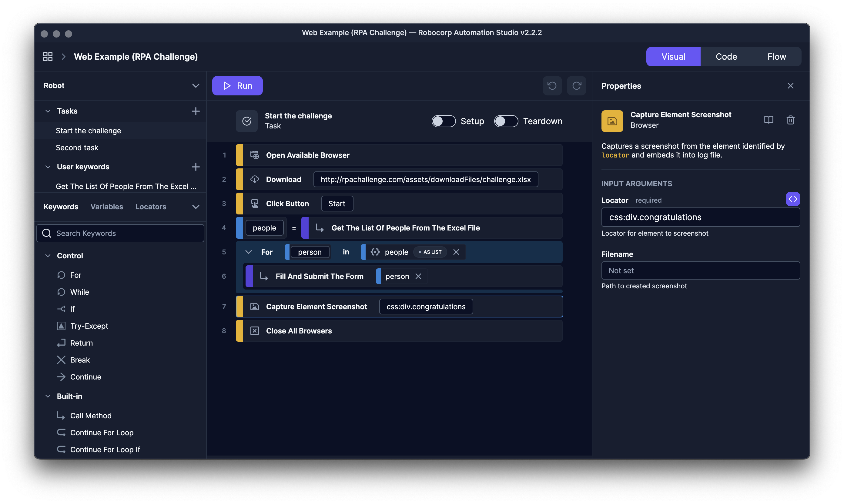Screen dimensions: 844x504
Task: Collapse the For loop chevron
Action: pos(249,252)
